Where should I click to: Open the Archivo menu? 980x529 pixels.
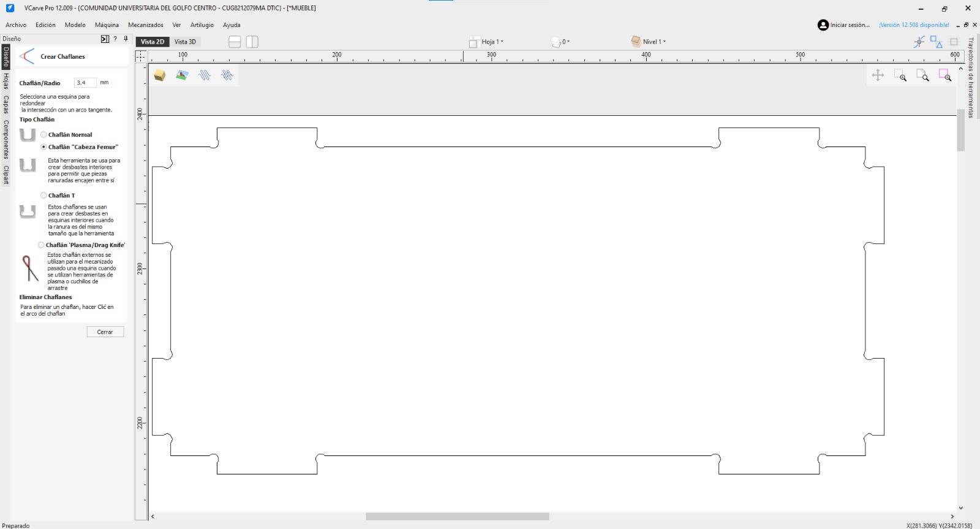pos(16,25)
